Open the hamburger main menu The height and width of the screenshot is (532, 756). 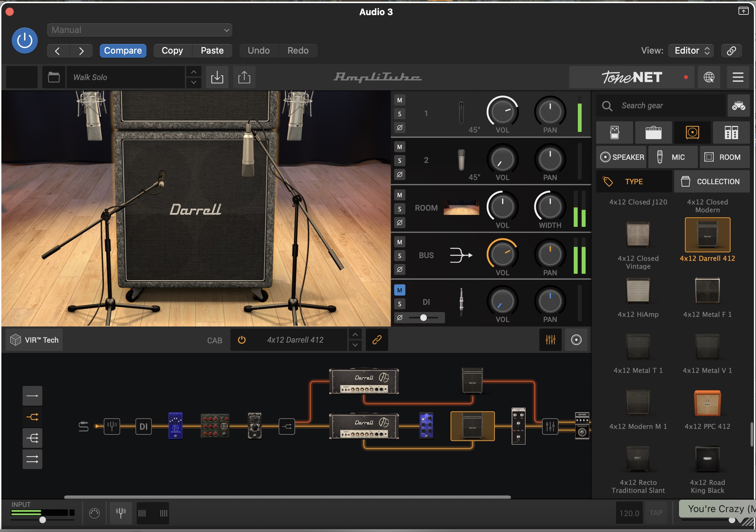coord(738,77)
